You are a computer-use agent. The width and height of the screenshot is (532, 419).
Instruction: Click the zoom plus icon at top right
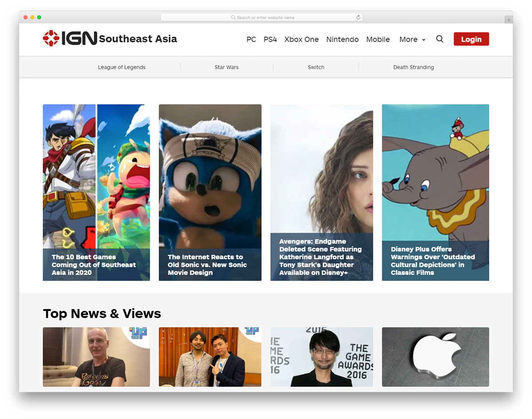508,19
